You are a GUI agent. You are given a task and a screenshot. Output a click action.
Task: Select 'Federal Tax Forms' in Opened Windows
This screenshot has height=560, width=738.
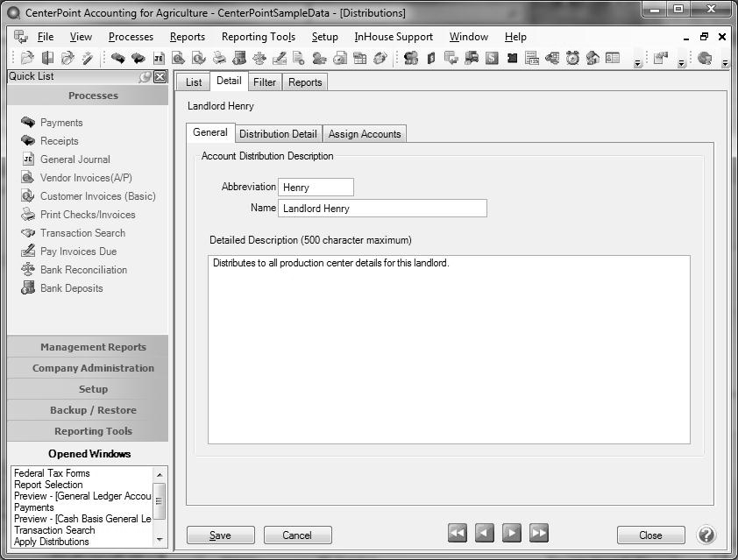point(52,473)
